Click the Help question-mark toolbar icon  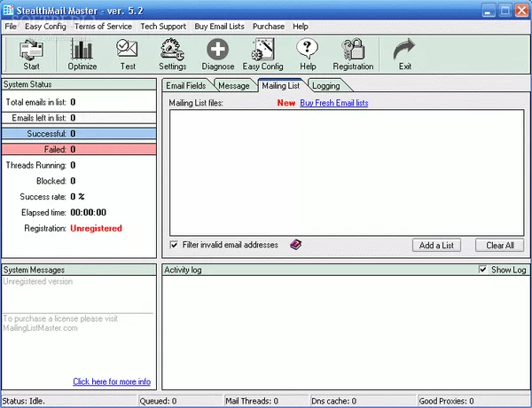tap(308, 49)
